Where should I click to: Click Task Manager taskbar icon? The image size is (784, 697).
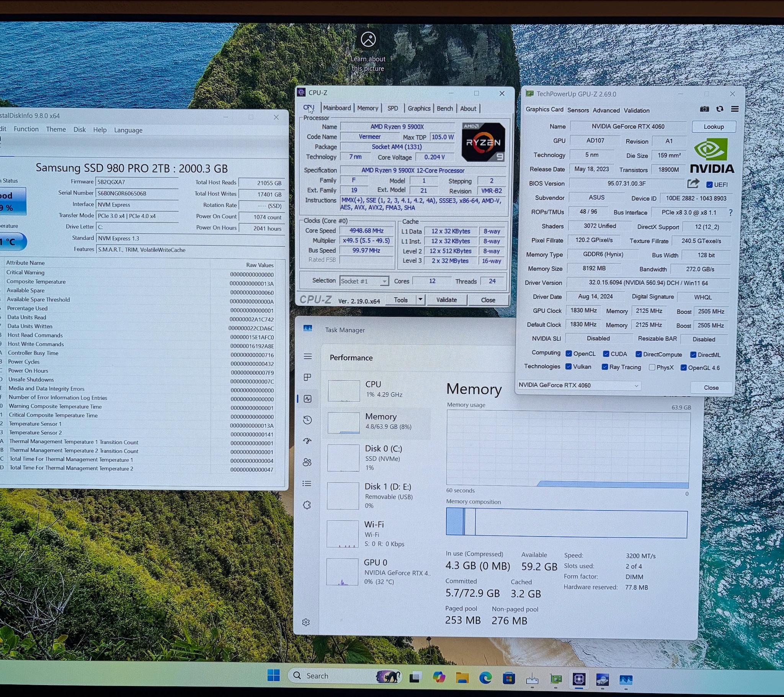click(x=626, y=680)
